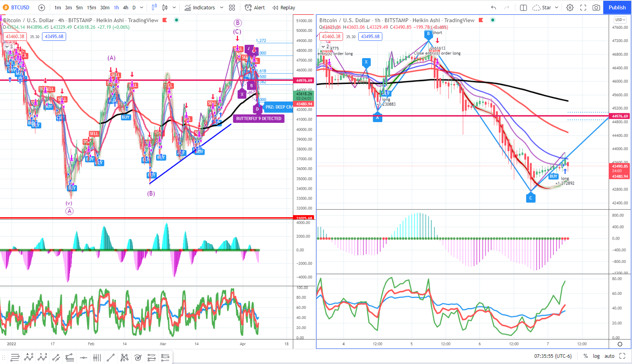Select the Elliott 12345 wave tool
The height and width of the screenshot is (364, 632).
[42, 357]
